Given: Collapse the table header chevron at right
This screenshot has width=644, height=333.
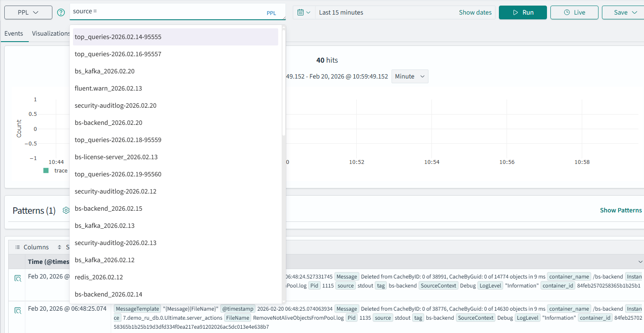Looking at the screenshot, I should click(640, 262).
